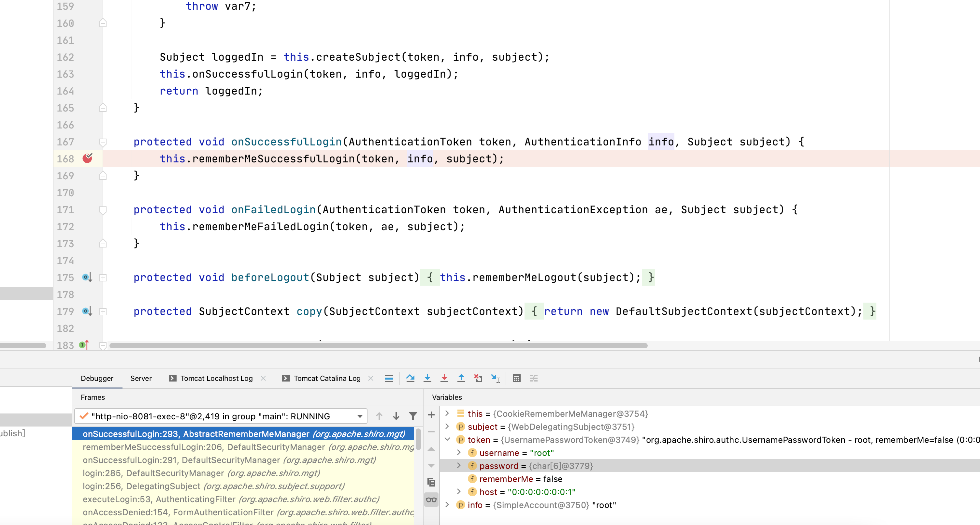
Task: Open the Evaluate Expression calculator icon
Action: pos(516,378)
